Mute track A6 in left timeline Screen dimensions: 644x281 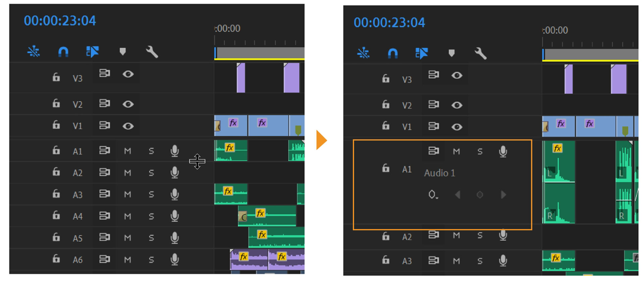tap(127, 260)
